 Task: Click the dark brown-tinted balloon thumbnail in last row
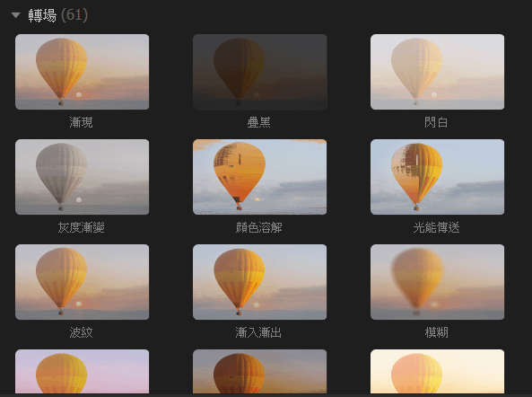coord(260,372)
